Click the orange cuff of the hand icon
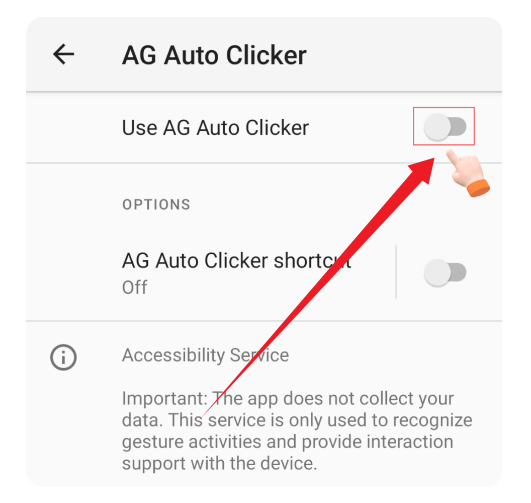Screen dimensions: 531x503 click(478, 188)
